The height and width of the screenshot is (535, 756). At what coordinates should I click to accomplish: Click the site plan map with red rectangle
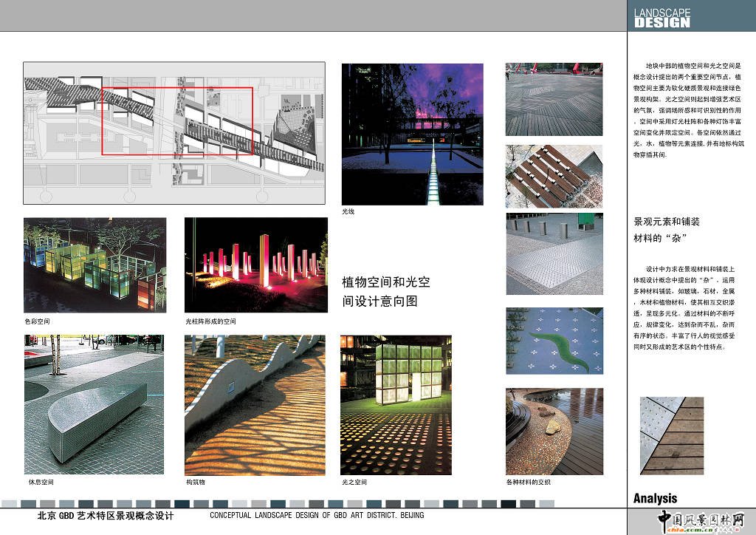point(174,132)
